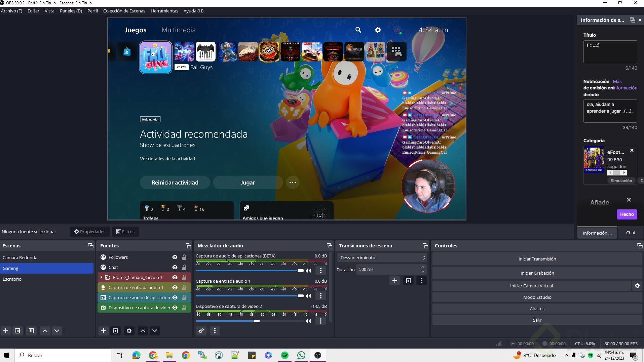Open Ajustes from Controles panel
The image size is (644, 362).
tap(537, 309)
